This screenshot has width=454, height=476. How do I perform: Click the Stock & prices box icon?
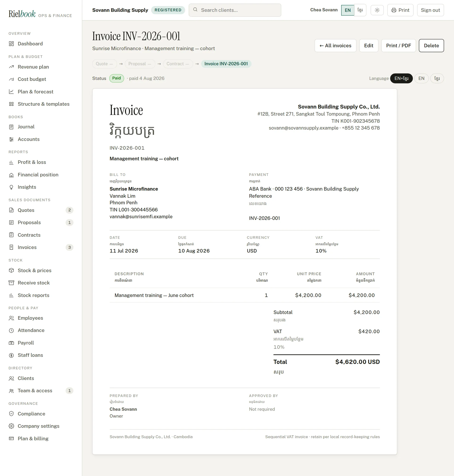(x=11, y=271)
